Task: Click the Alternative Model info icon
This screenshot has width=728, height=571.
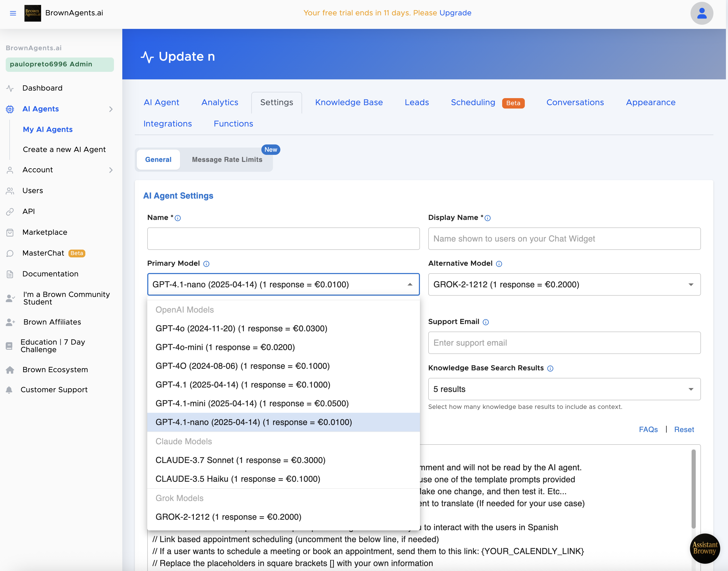Action: [x=499, y=264]
